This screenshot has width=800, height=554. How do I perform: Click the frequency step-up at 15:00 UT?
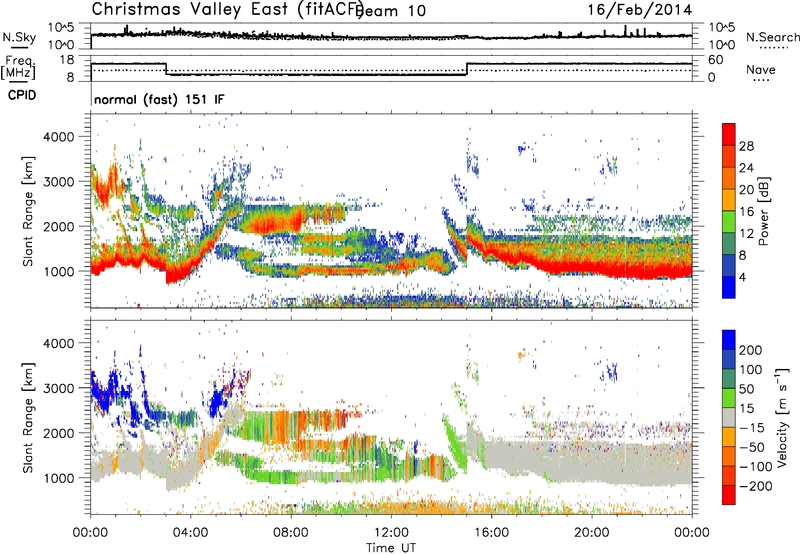pyautogui.click(x=467, y=69)
